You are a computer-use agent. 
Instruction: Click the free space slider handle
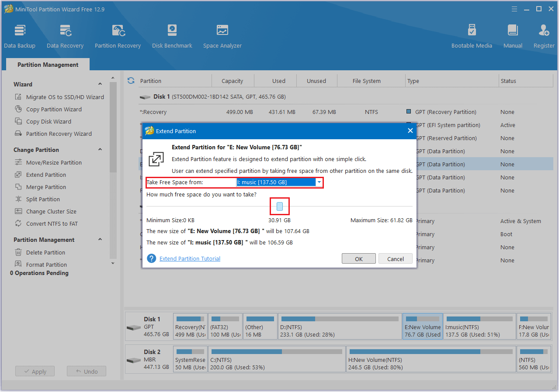[280, 206]
